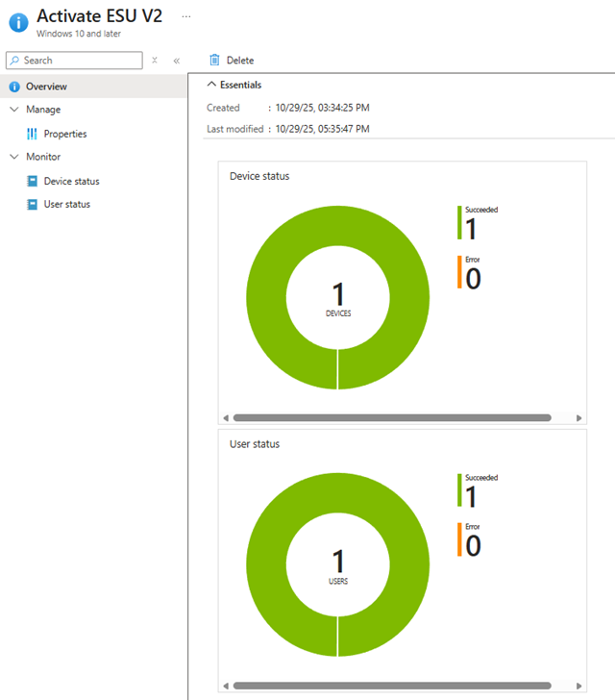Click the Delete trash icon
Viewport: 615px width, 700px height.
pos(214,60)
